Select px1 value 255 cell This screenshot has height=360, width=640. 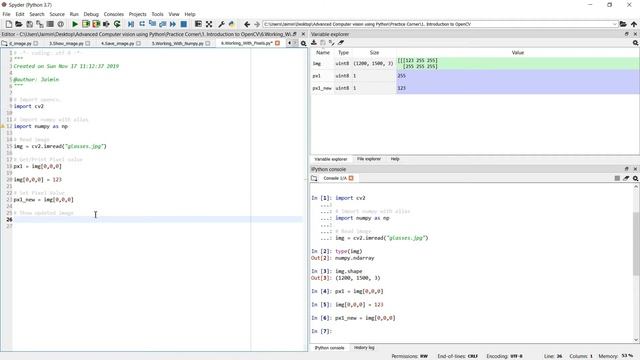tap(518, 76)
